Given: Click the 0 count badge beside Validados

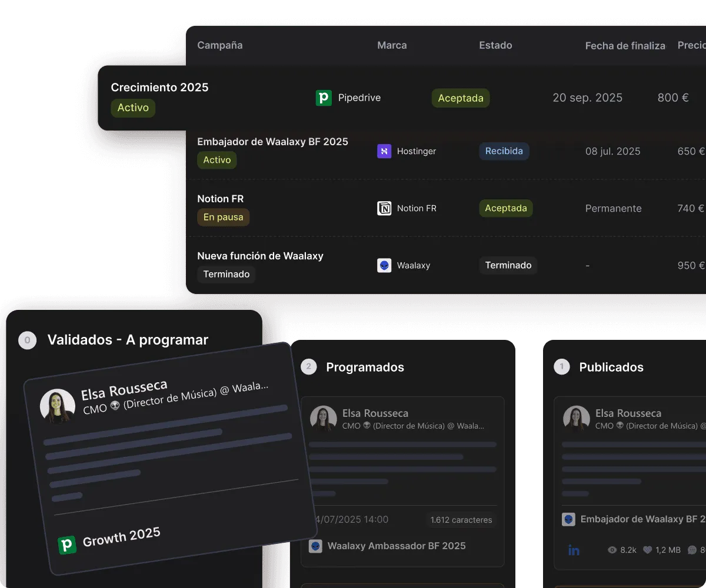Looking at the screenshot, I should click(27, 340).
